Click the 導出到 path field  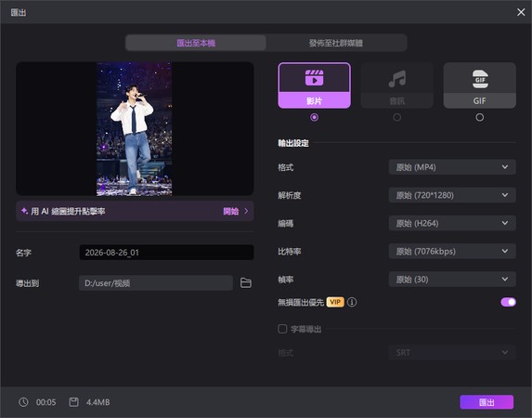tap(156, 283)
